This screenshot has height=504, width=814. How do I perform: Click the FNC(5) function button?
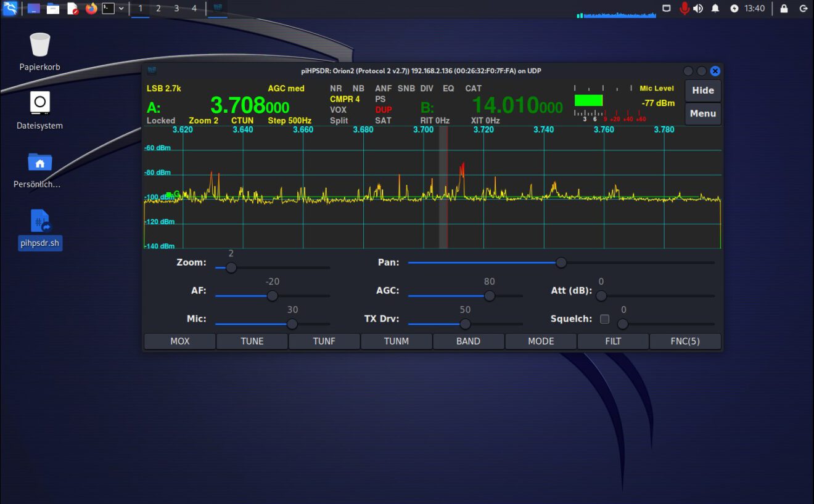(x=685, y=341)
